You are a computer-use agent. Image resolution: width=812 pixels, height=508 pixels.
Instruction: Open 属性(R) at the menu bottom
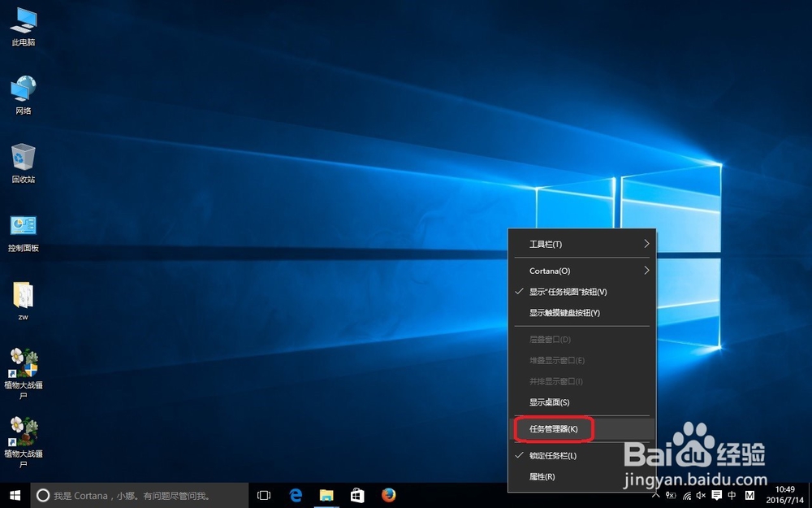click(x=542, y=476)
